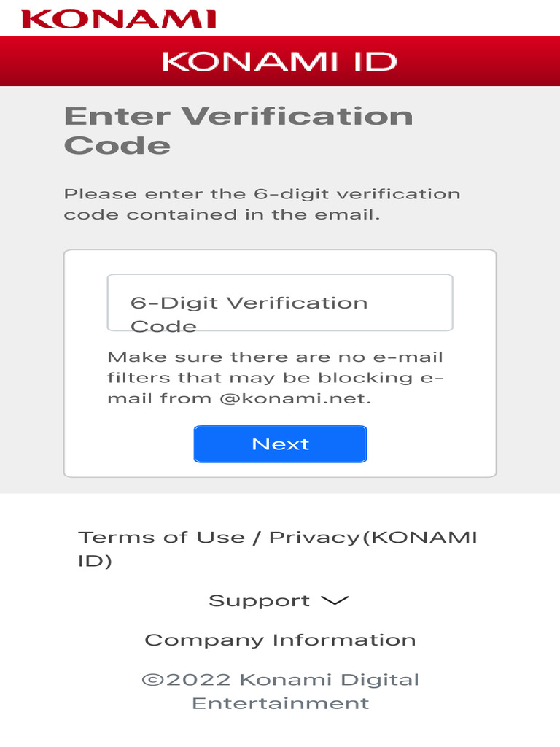Image resolution: width=560 pixels, height=747 pixels.
Task: Focus the 6-Digit Verification Code field
Action: tap(280, 303)
